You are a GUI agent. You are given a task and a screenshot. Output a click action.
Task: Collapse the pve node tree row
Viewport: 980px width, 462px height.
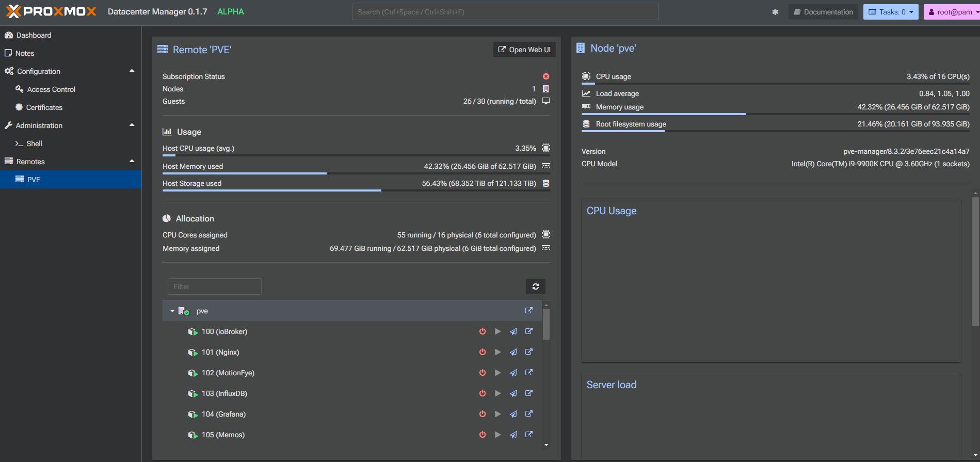(172, 311)
